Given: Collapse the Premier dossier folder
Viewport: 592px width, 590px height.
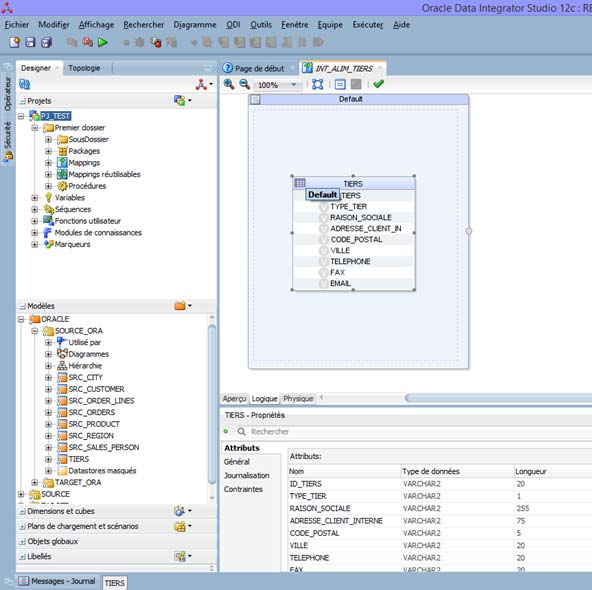Looking at the screenshot, I should coord(35,128).
